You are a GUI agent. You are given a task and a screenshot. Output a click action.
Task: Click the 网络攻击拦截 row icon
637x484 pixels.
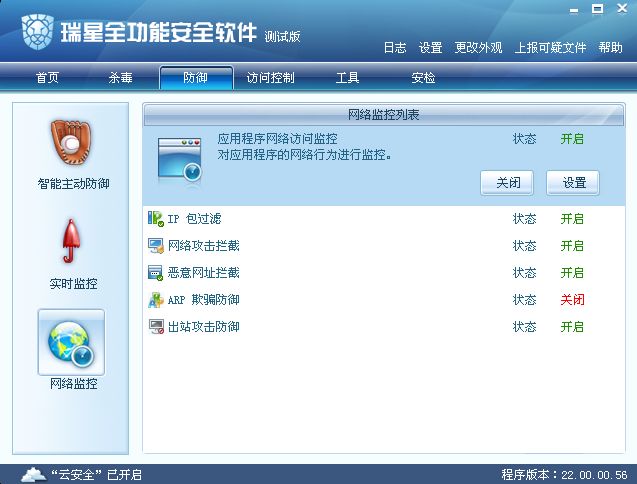tap(156, 246)
